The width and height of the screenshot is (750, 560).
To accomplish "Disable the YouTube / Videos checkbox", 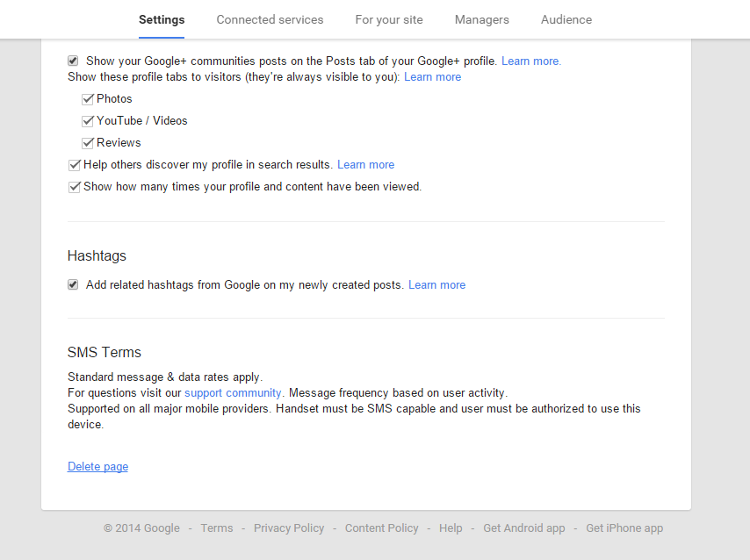I will (x=88, y=121).
